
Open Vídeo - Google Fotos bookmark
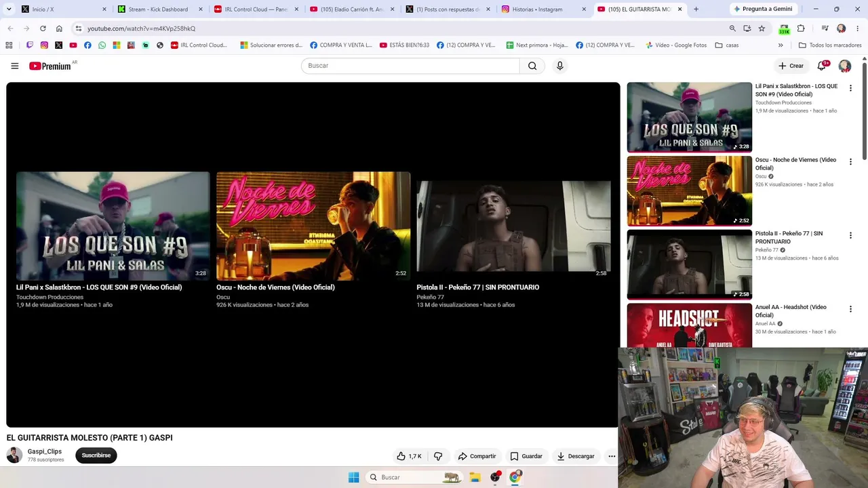pos(676,45)
